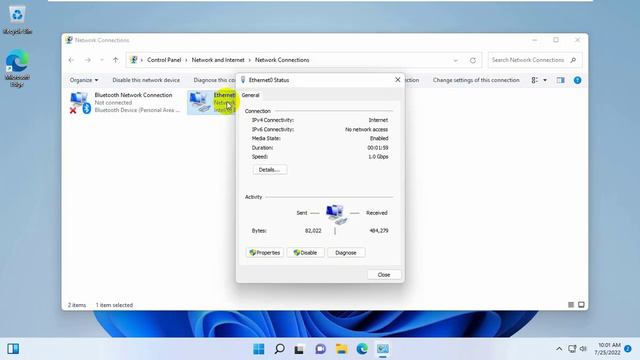640x360 pixels.
Task: Open File Explorer from taskbar
Action: click(341, 349)
